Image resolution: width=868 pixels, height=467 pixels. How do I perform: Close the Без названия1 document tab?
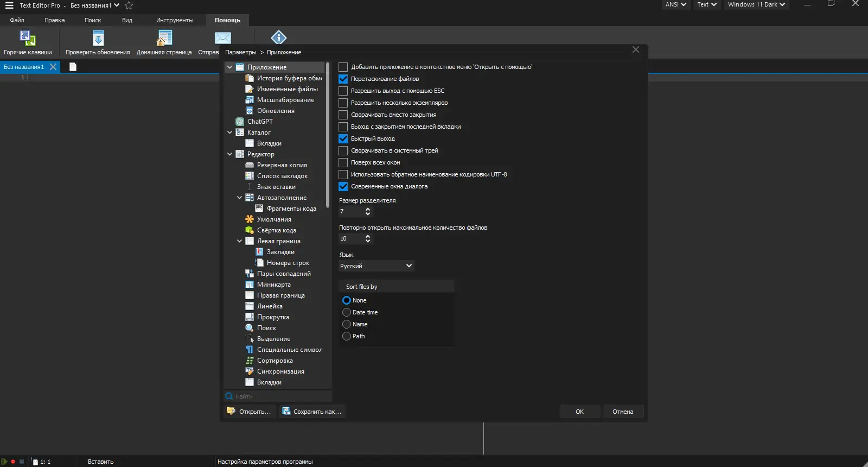click(53, 67)
